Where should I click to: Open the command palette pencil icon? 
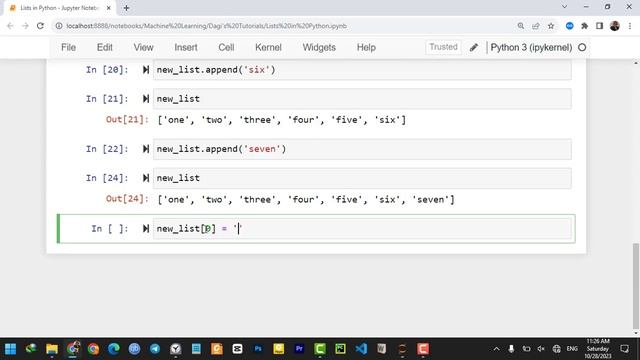click(x=473, y=47)
